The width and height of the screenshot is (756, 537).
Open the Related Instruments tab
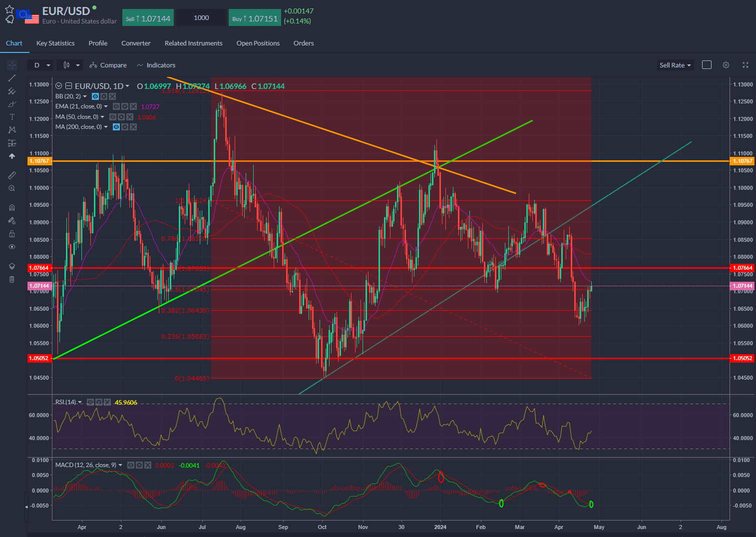coord(194,43)
